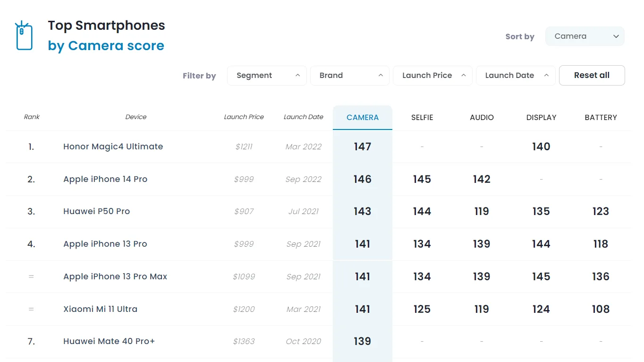This screenshot has width=644, height=362.
Task: Open the Sort by Camera dropdown
Action: [585, 36]
